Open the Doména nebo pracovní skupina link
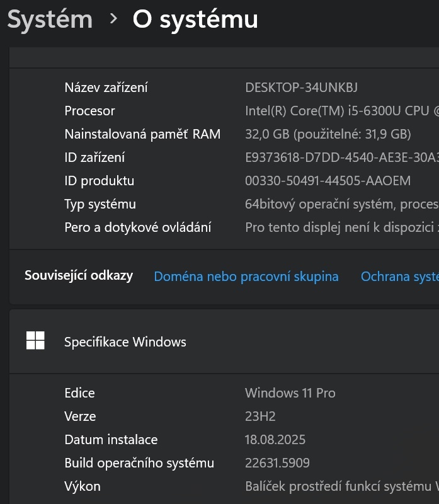This screenshot has height=504, width=439. 246,276
